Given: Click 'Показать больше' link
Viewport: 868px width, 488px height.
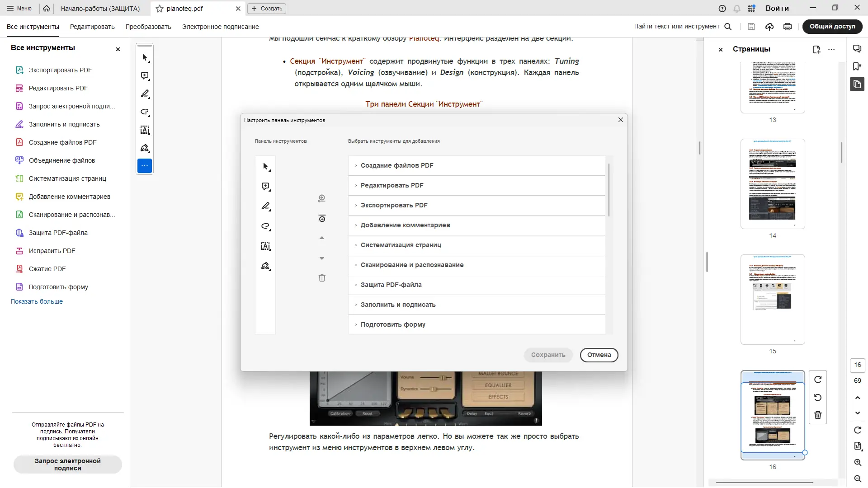Looking at the screenshot, I should click(37, 301).
